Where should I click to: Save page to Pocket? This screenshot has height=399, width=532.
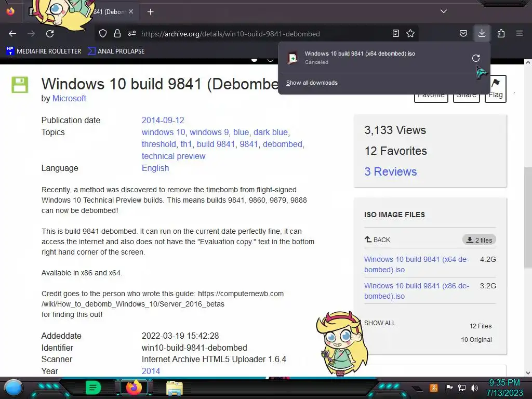coord(463,33)
